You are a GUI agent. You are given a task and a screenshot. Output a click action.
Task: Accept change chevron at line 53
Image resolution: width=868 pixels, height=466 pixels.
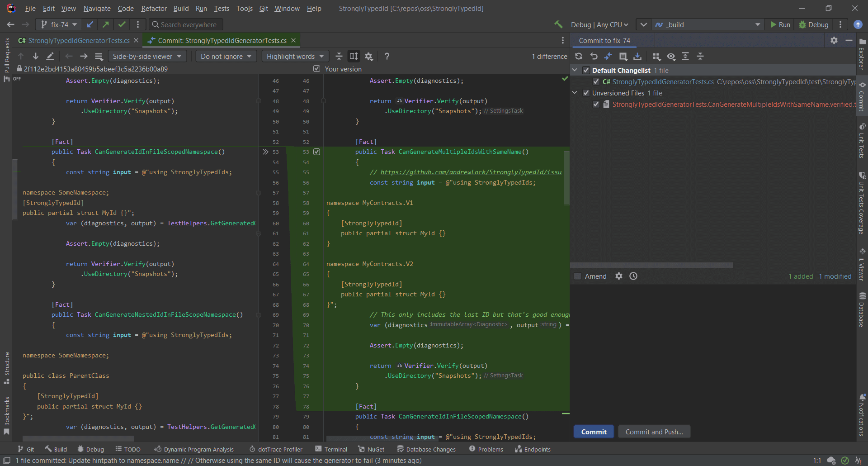point(265,152)
